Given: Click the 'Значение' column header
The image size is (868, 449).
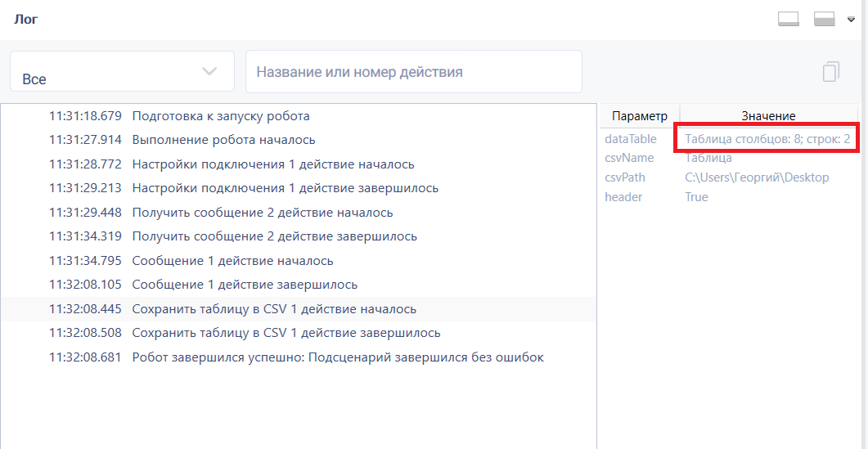Looking at the screenshot, I should [x=768, y=115].
